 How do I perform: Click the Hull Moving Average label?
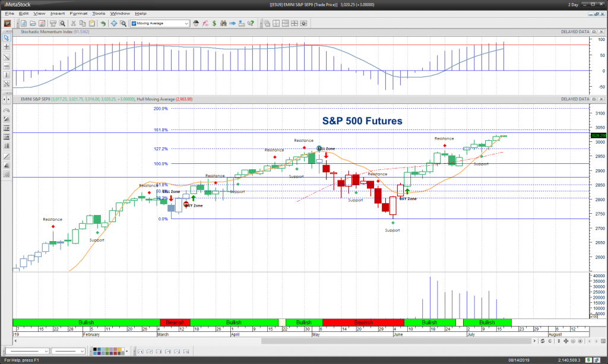[156, 99]
